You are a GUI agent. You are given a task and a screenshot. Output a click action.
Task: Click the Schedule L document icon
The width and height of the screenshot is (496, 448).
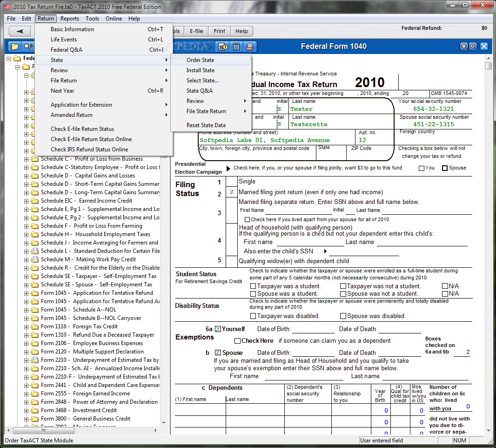35,251
